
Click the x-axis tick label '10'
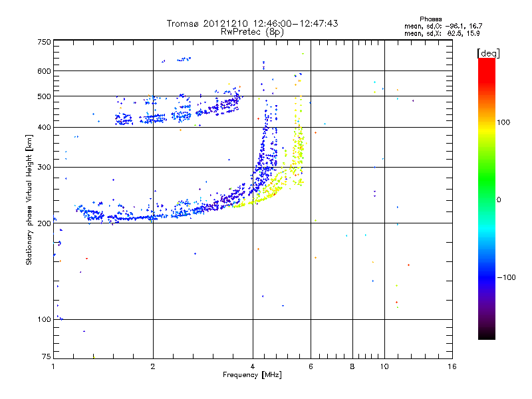click(384, 366)
